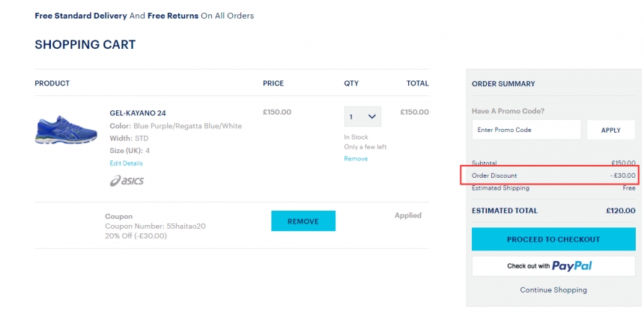Image resolution: width=644 pixels, height=318 pixels.
Task: Click the Estimated Shipping Free row
Action: (553, 188)
